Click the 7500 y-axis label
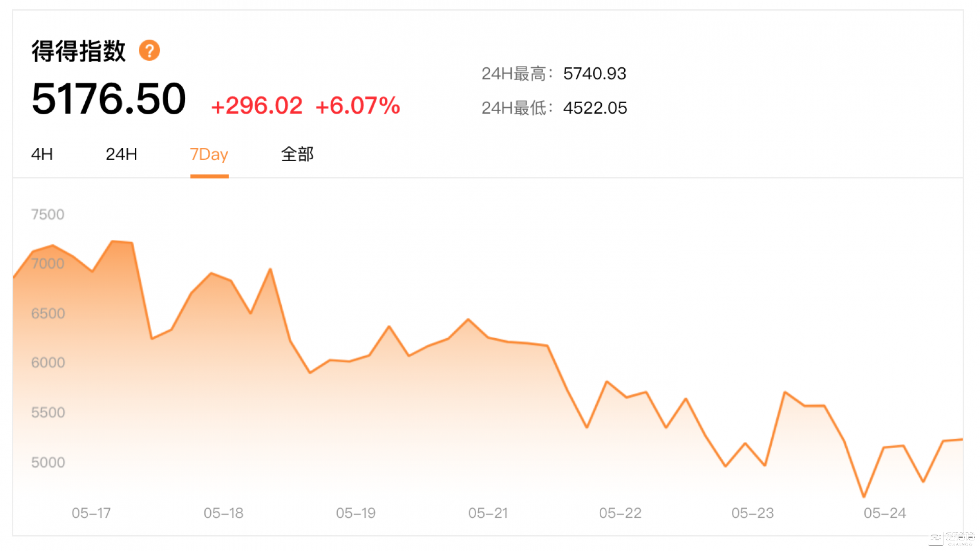The height and width of the screenshot is (551, 980). tap(48, 214)
